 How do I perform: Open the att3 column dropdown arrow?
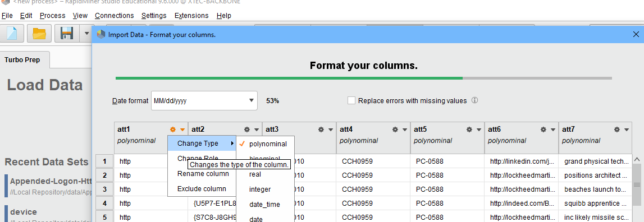331,130
